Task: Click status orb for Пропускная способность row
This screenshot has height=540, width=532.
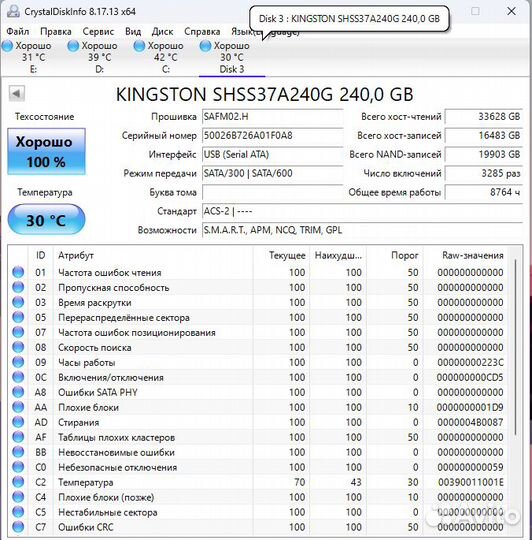Action: [18, 287]
